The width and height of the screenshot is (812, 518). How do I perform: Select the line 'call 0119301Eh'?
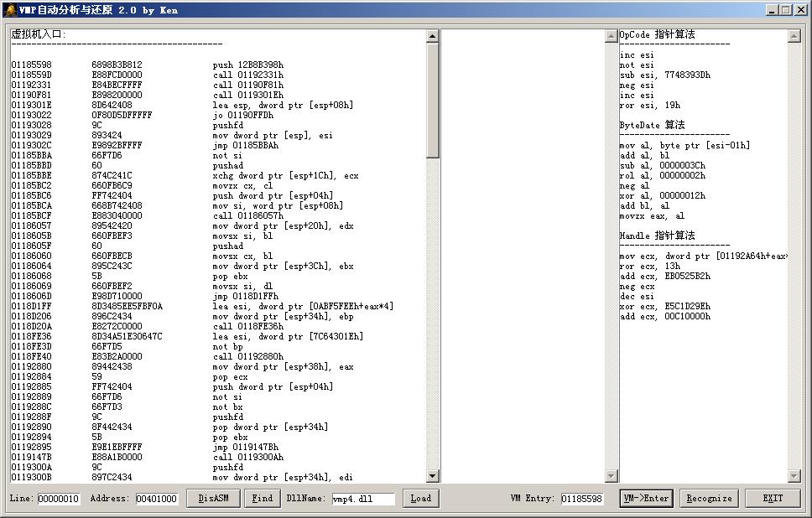coord(248,96)
